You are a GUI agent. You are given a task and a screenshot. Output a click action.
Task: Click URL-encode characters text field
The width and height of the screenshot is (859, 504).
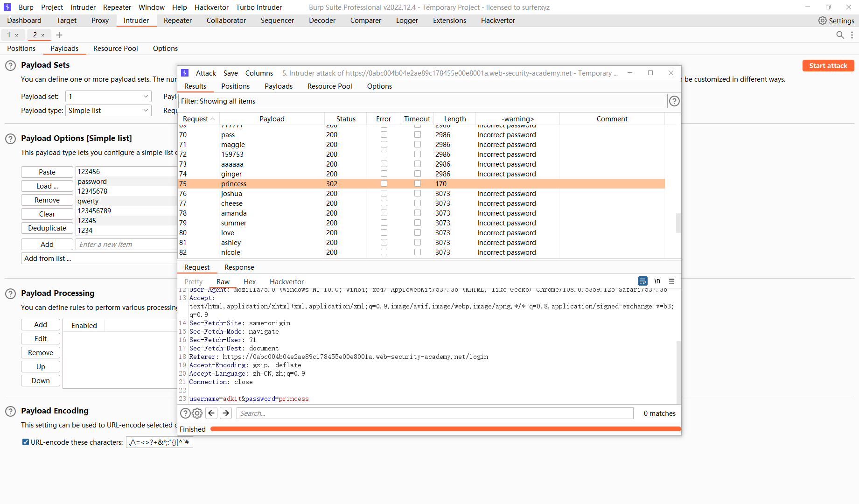(x=159, y=442)
